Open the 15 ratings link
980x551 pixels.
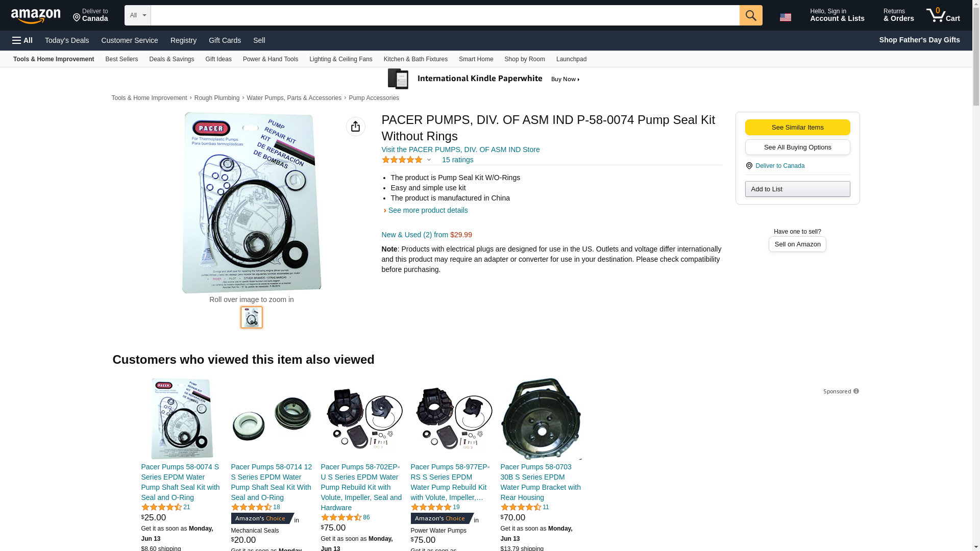[x=457, y=160]
